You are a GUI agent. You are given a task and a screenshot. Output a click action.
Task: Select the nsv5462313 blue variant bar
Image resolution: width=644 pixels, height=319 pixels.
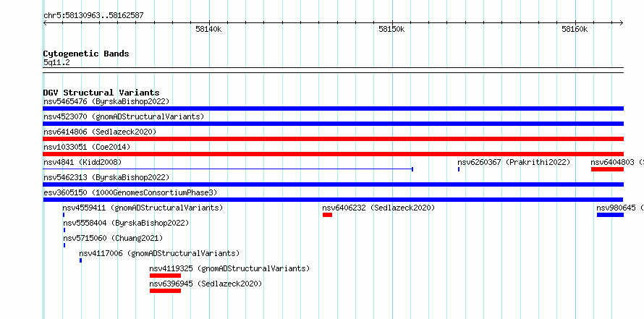pos(334,184)
